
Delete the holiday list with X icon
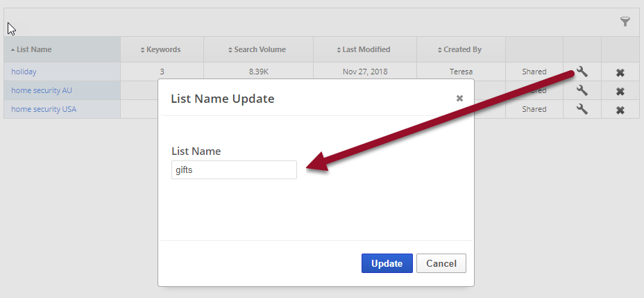tap(620, 72)
